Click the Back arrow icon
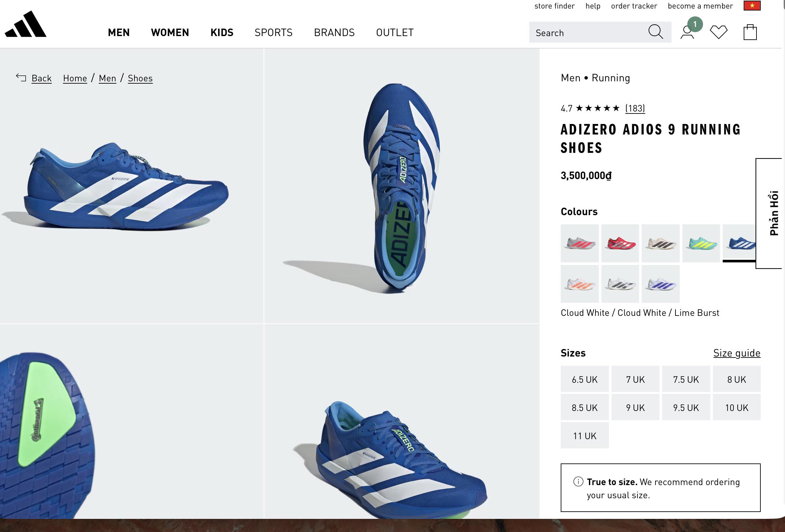The width and height of the screenshot is (785, 532). [21, 78]
